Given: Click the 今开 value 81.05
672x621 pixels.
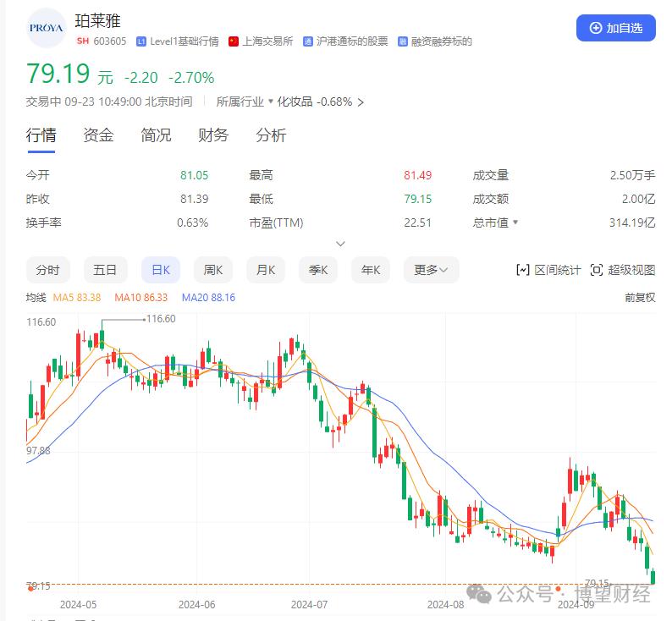Looking at the screenshot, I should [194, 175].
